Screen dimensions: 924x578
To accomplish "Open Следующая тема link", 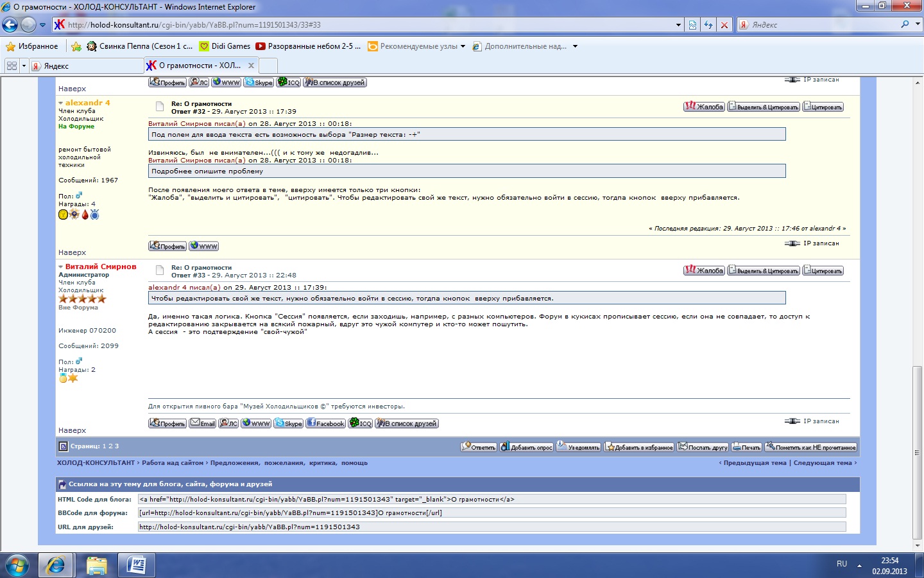I will tap(823, 463).
